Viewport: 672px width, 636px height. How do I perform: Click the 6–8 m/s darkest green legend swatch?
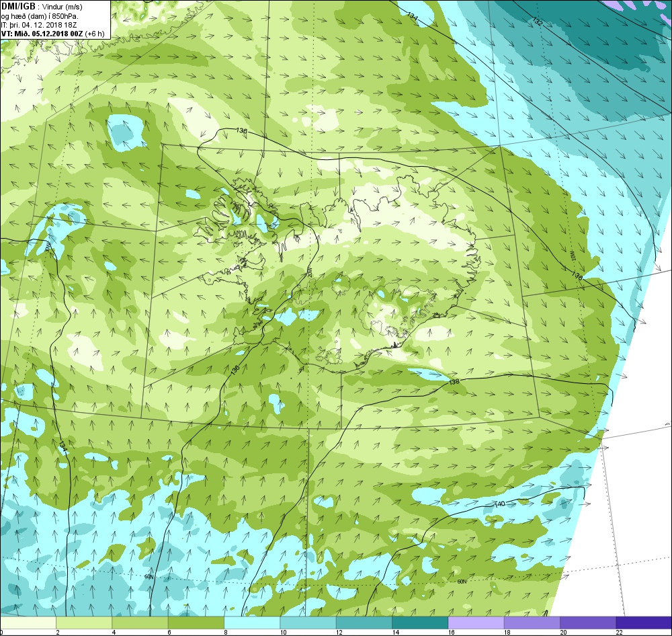196,622
